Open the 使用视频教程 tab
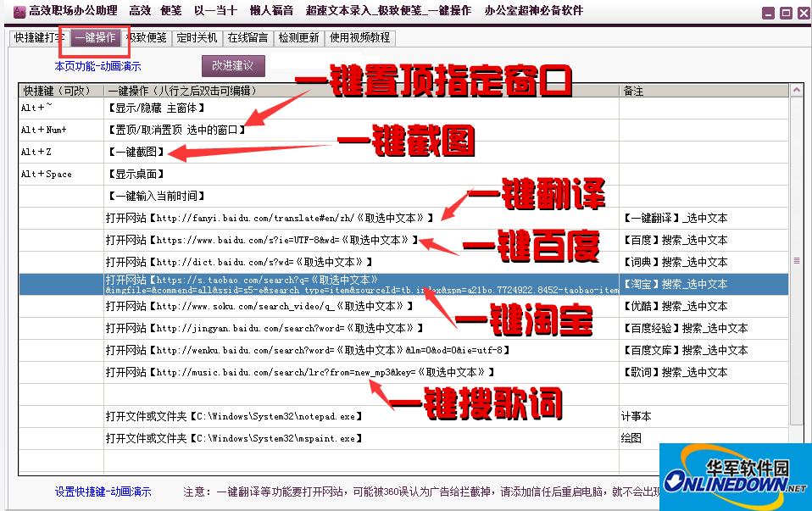Screen dimensions: 812x511 coord(360,38)
